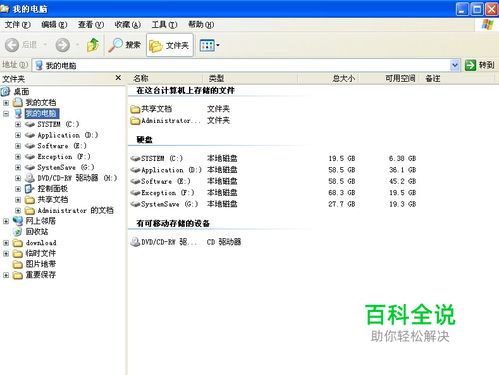
Task: Click the 6.38 GB free space value
Action: coord(402,159)
